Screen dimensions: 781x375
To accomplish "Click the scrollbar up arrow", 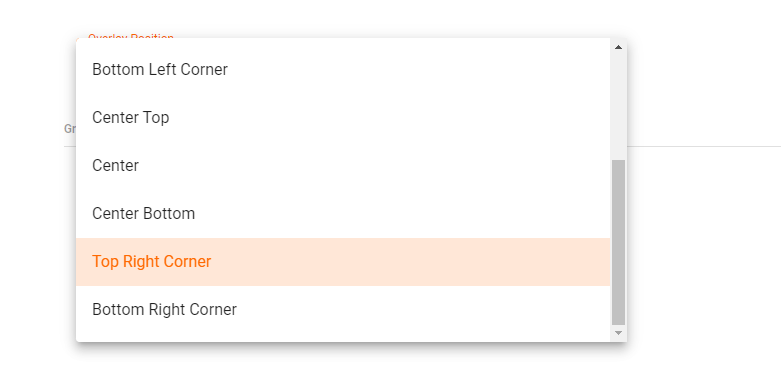I will click(618, 47).
